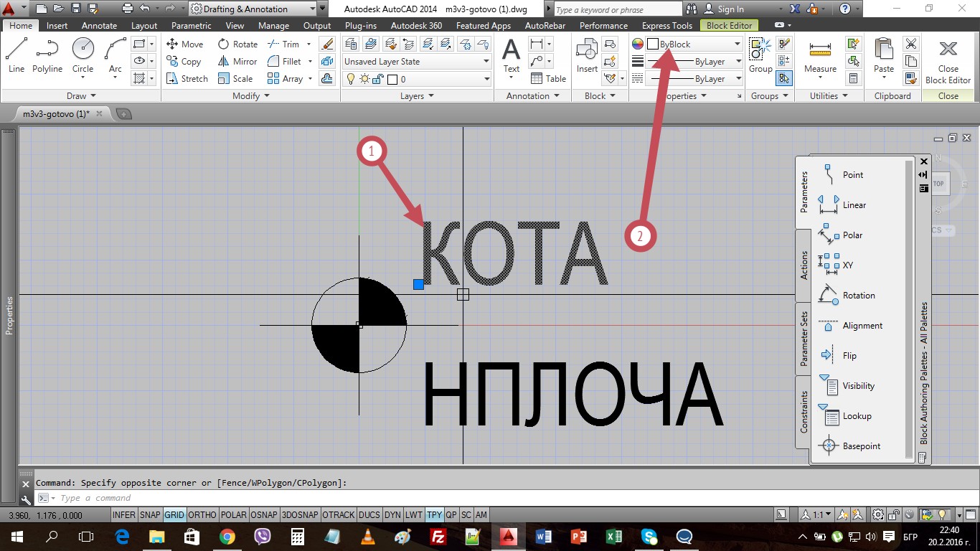The image size is (980, 551).
Task: Add a Rotation parameter
Action: click(x=847, y=295)
